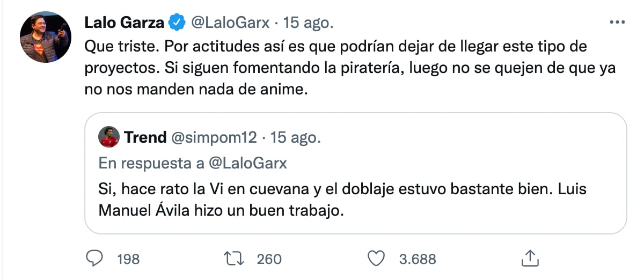
Task: Click the 3.688 likes count
Action: (418, 259)
